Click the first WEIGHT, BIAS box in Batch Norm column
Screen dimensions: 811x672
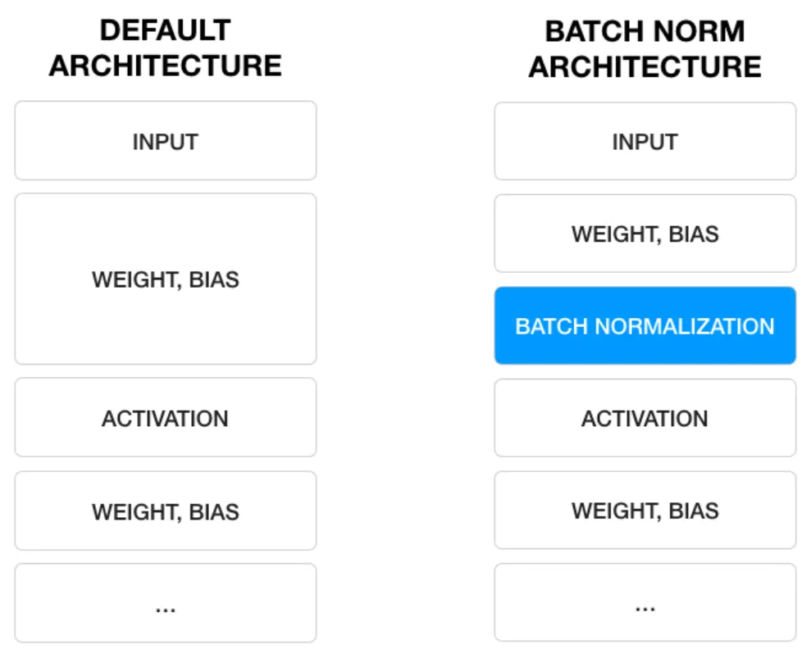(645, 234)
